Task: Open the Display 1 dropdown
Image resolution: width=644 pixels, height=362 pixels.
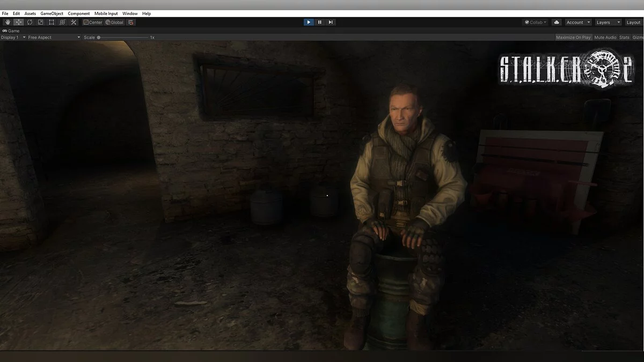Action: [x=13, y=38]
